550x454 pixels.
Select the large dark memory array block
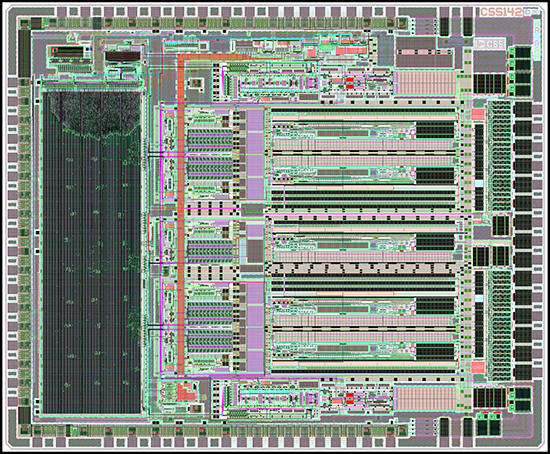tap(92, 252)
